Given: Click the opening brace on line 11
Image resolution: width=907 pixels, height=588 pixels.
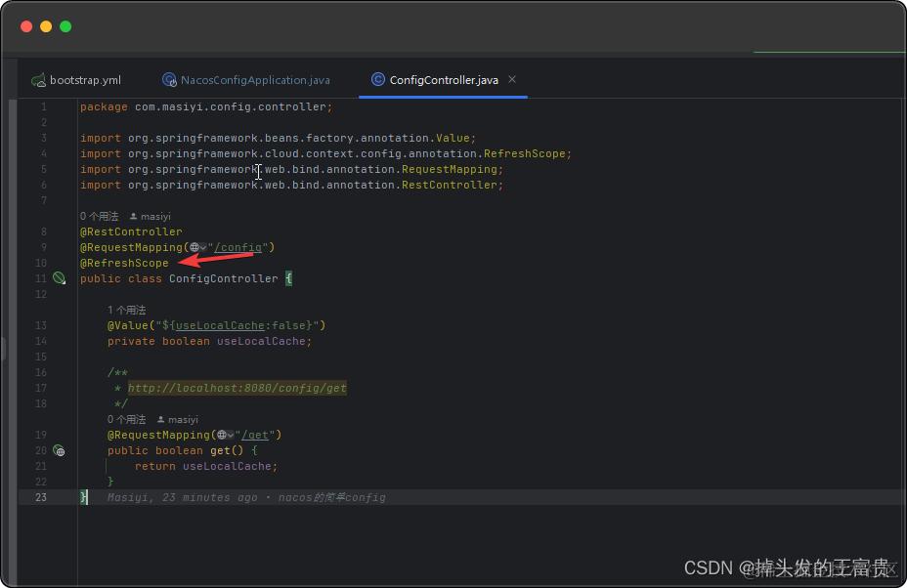Looking at the screenshot, I should [288, 278].
